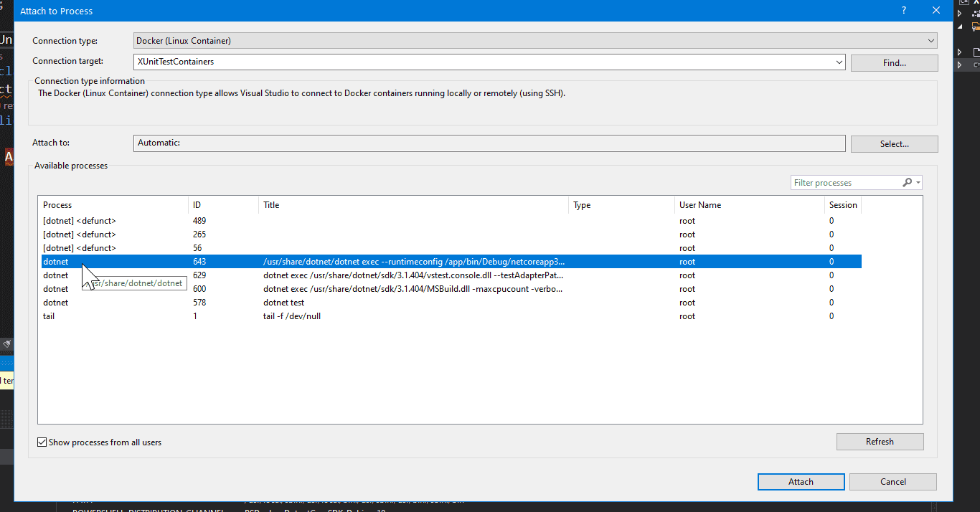The width and height of the screenshot is (980, 512).
Task: Click the Cancel button
Action: pos(892,482)
